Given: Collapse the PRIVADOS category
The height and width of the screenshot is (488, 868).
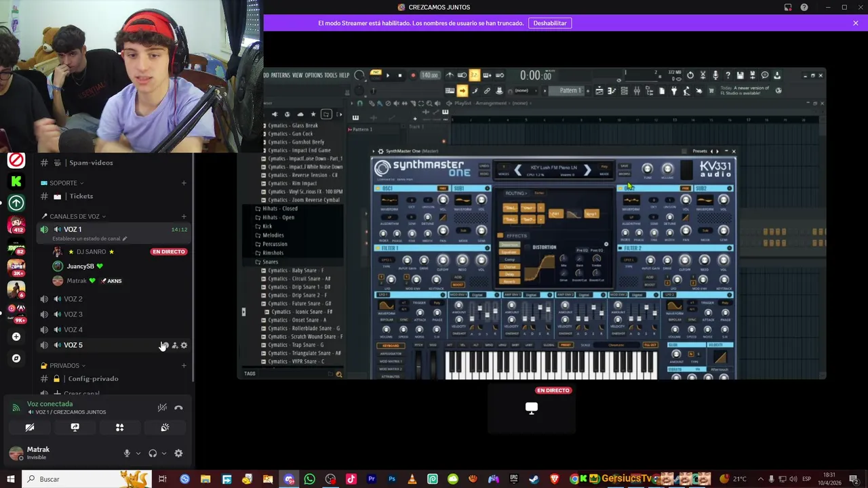Looking at the screenshot, I should click(x=64, y=366).
